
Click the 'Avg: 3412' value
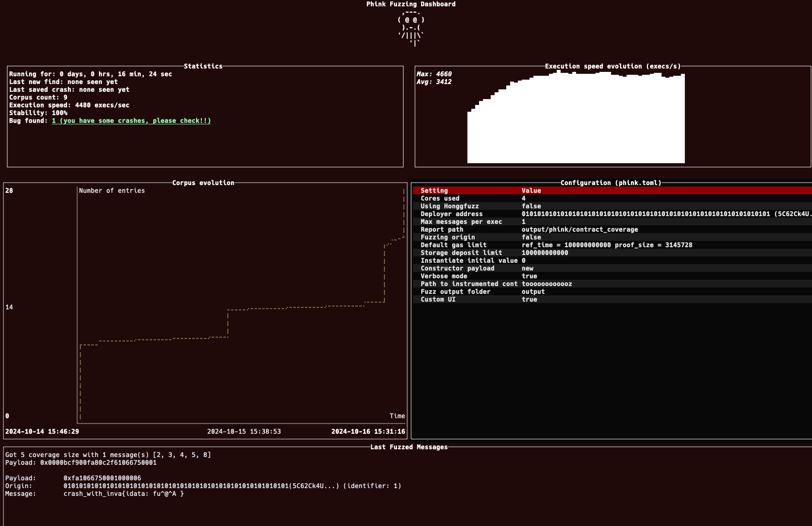(434, 82)
